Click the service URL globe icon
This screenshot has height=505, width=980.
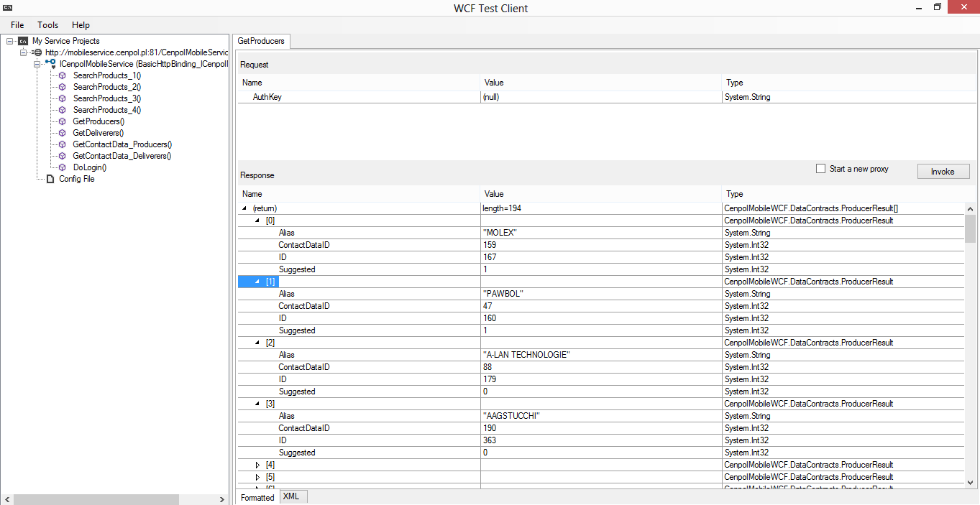(37, 52)
